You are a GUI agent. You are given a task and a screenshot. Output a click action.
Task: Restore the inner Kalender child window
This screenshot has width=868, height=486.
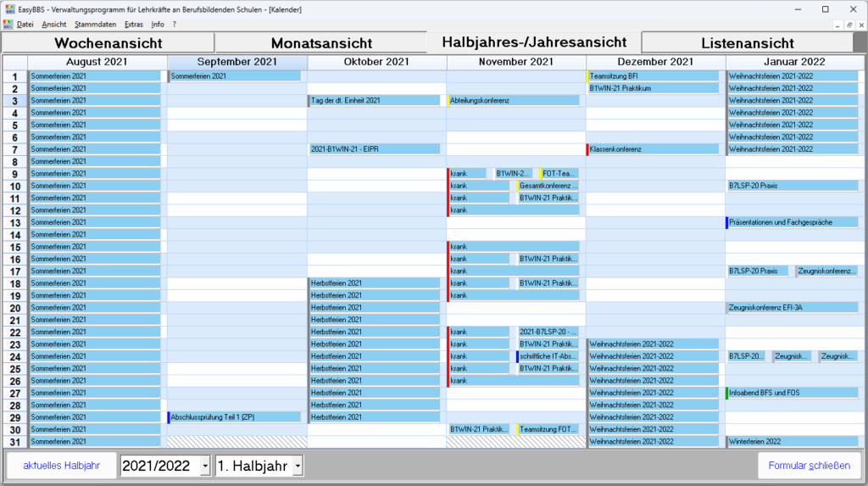coord(849,25)
